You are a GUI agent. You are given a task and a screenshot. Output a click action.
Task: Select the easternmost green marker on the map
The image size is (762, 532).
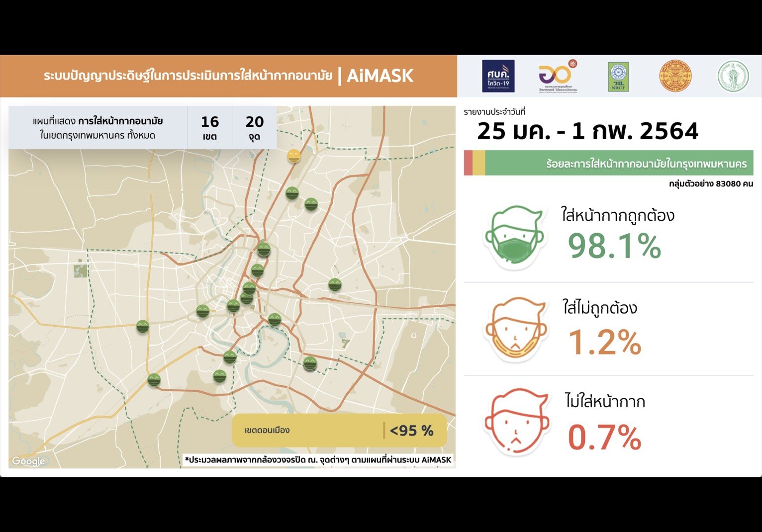[335, 285]
